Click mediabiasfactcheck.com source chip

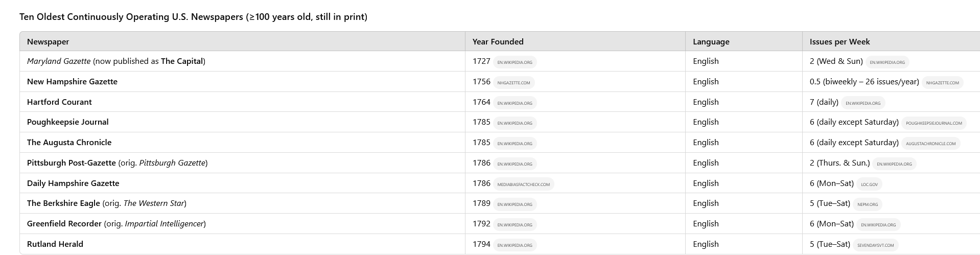[x=523, y=184]
